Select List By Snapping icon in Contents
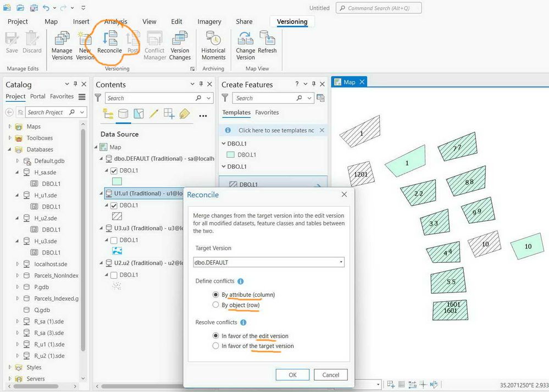549x392 pixels. (x=169, y=113)
